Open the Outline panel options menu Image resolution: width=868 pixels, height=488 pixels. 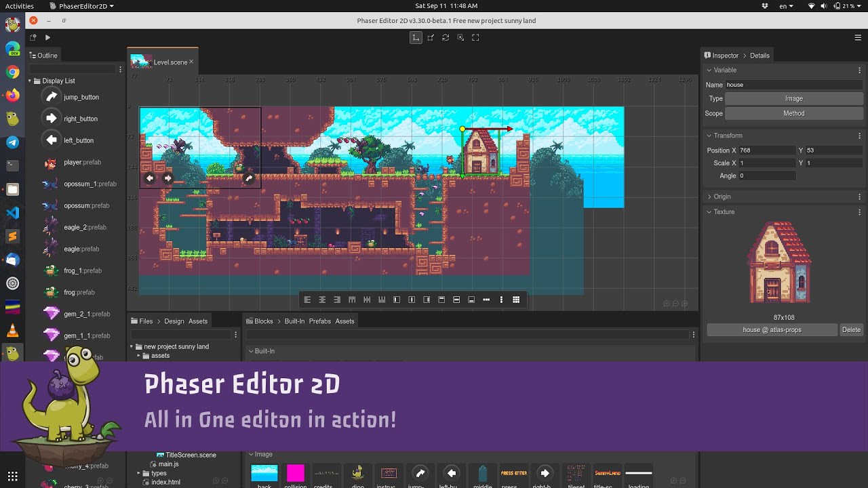pyautogui.click(x=121, y=69)
